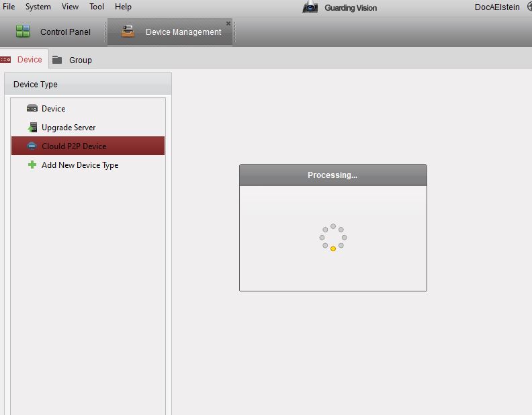The width and height of the screenshot is (532, 415).
Task: Switch to the Group sub-tab
Action: (x=81, y=60)
